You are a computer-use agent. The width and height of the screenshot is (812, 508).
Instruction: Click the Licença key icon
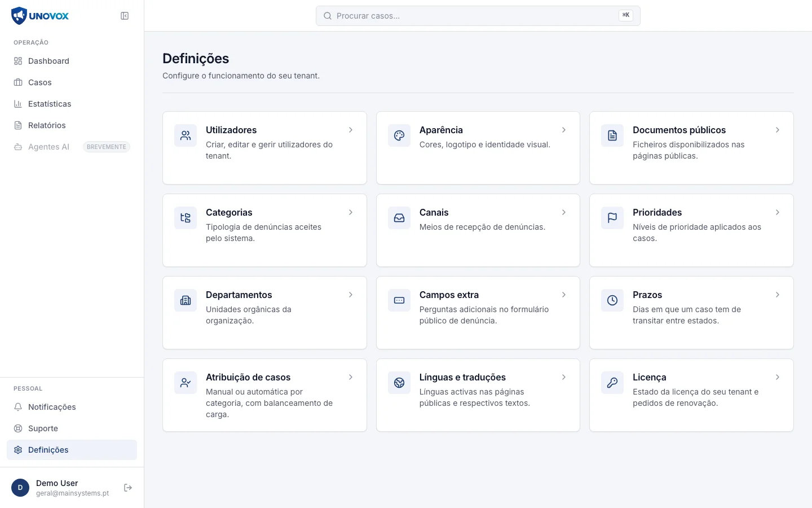click(612, 383)
